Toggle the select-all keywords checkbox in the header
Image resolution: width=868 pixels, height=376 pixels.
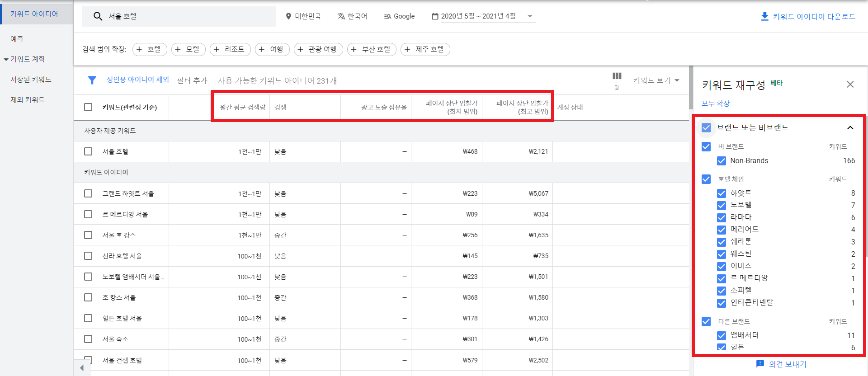point(88,107)
